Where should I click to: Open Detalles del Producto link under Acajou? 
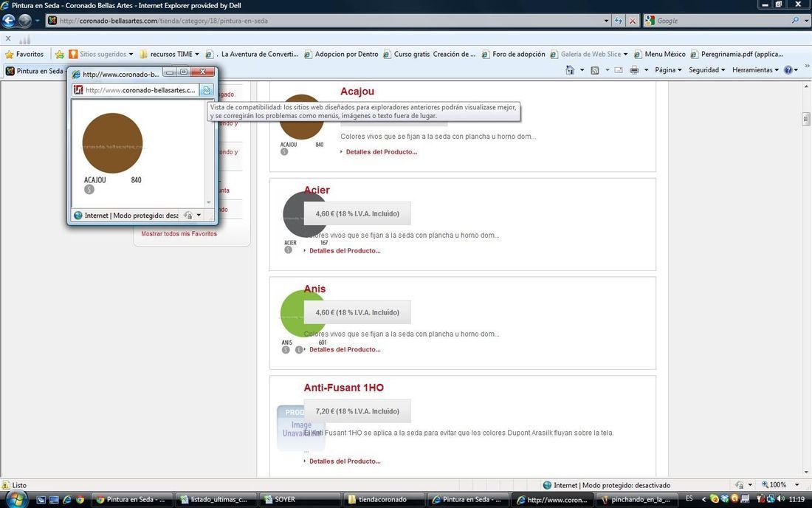(x=381, y=151)
